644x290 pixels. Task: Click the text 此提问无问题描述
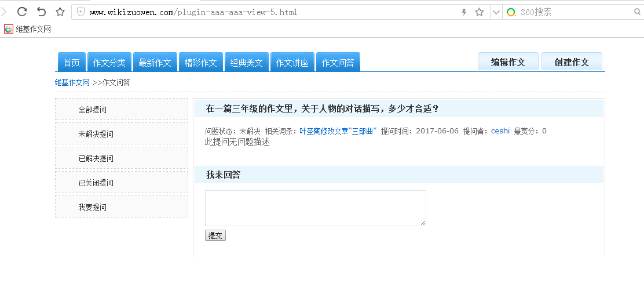(x=237, y=142)
